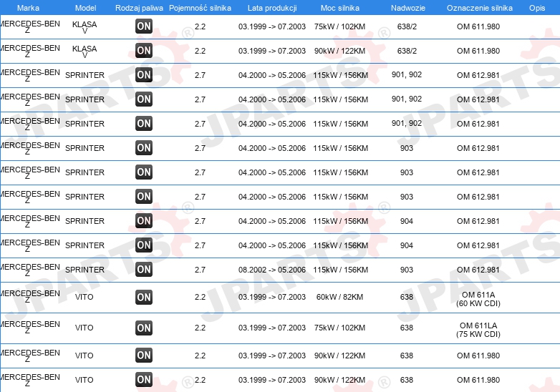Image resolution: width=560 pixels, height=392 pixels.
Task: Select '75kW / 102KM' in the VITO row
Action: (339, 328)
